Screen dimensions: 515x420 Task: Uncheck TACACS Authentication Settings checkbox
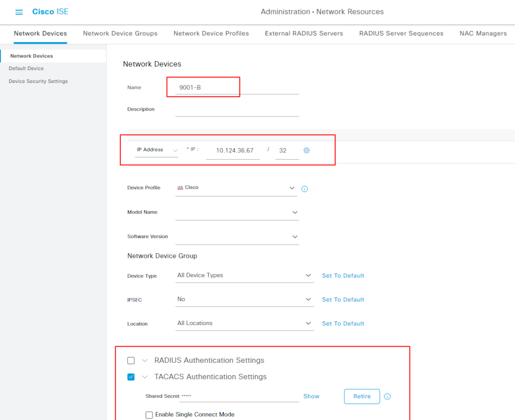(x=131, y=377)
